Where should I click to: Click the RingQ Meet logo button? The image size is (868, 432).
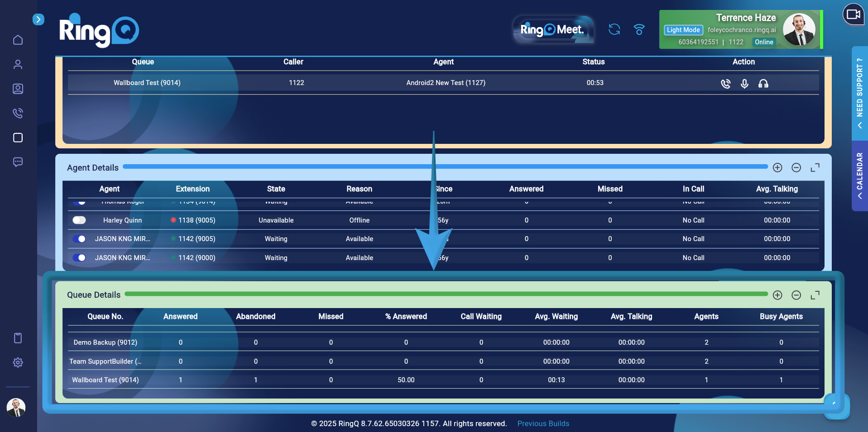tap(552, 30)
